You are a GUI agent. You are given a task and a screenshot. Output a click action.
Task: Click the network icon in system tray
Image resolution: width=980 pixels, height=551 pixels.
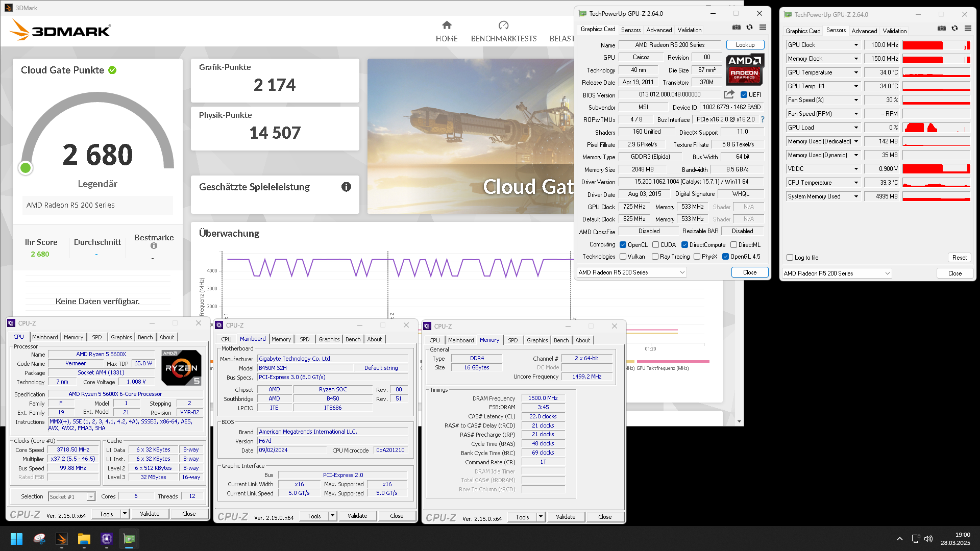[916, 539]
